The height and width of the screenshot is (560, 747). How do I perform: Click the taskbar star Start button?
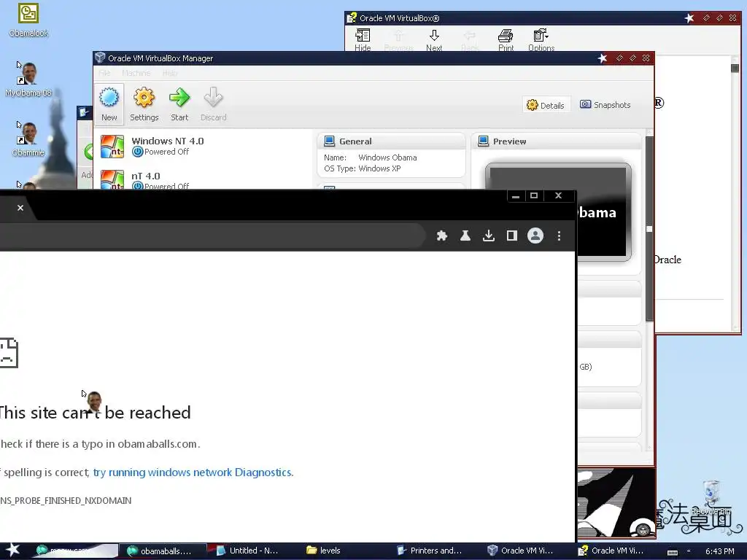click(12, 550)
